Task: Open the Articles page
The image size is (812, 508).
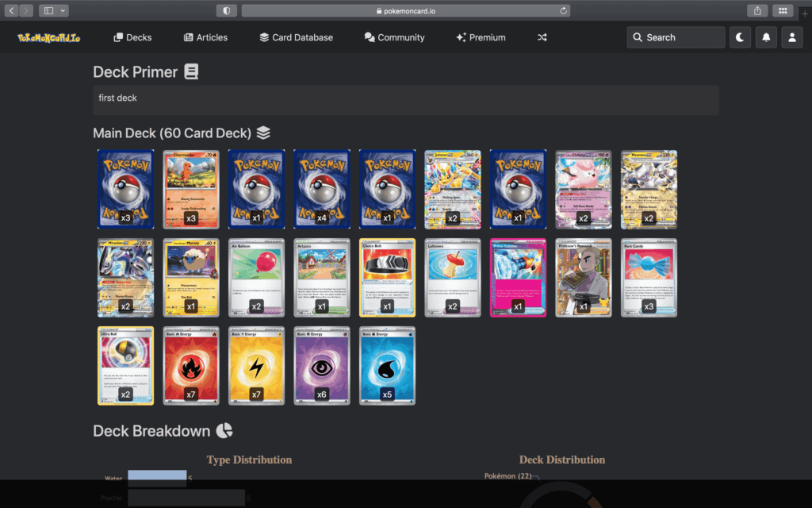Action: tap(205, 37)
